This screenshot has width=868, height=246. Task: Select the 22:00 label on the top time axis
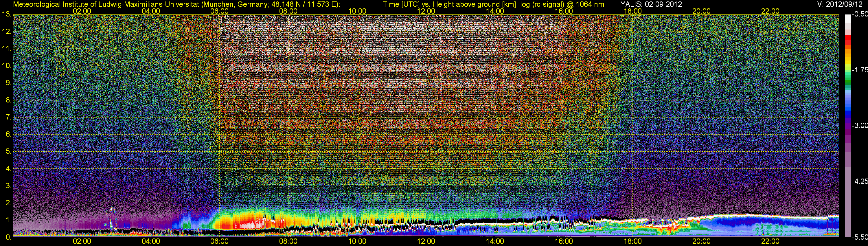[x=770, y=11]
